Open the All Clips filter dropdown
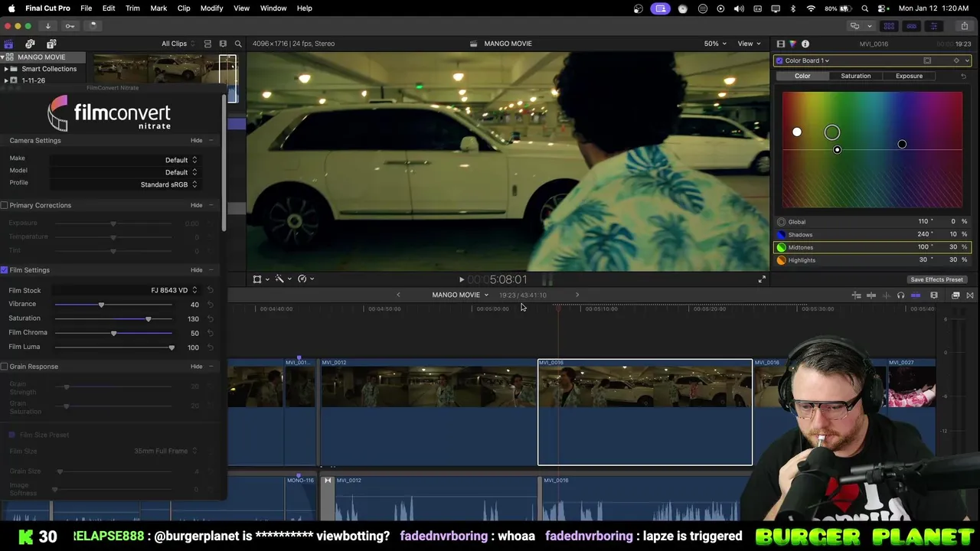This screenshot has height=551, width=980. pyautogui.click(x=177, y=44)
